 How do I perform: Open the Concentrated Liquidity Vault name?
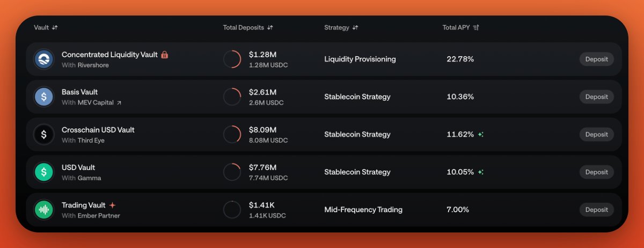click(109, 55)
